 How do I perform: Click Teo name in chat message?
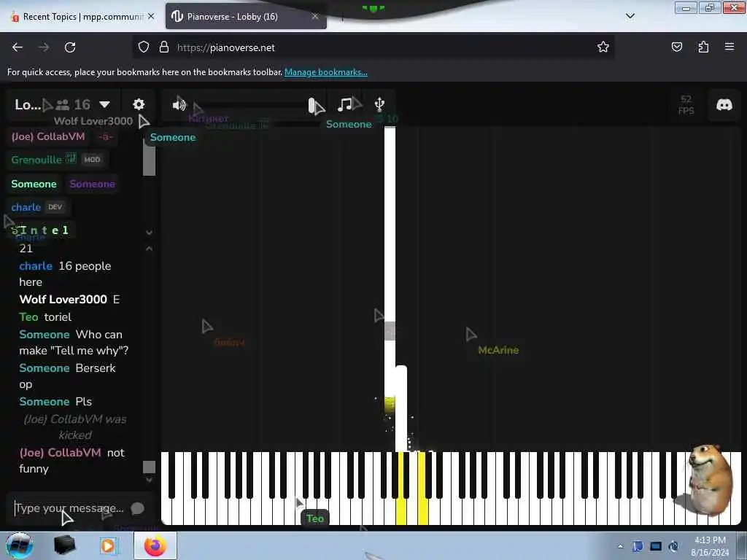pyautogui.click(x=28, y=317)
